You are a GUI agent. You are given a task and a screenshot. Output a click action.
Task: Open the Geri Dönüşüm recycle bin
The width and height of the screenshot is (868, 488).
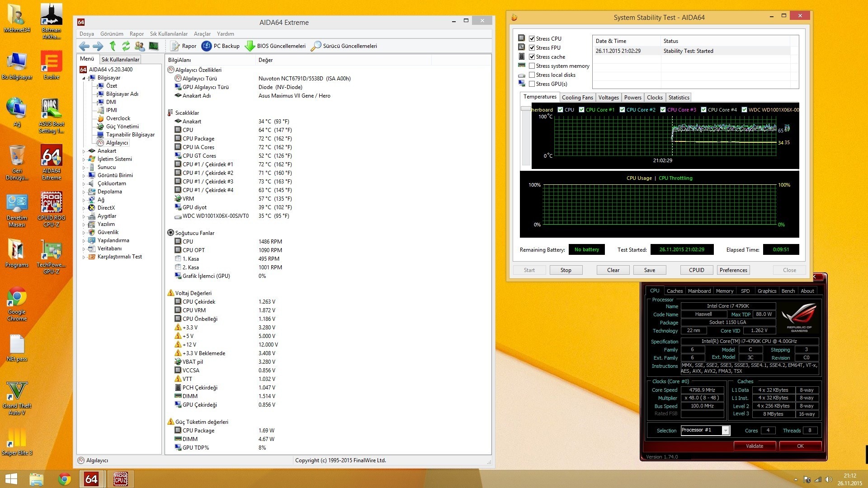17,163
